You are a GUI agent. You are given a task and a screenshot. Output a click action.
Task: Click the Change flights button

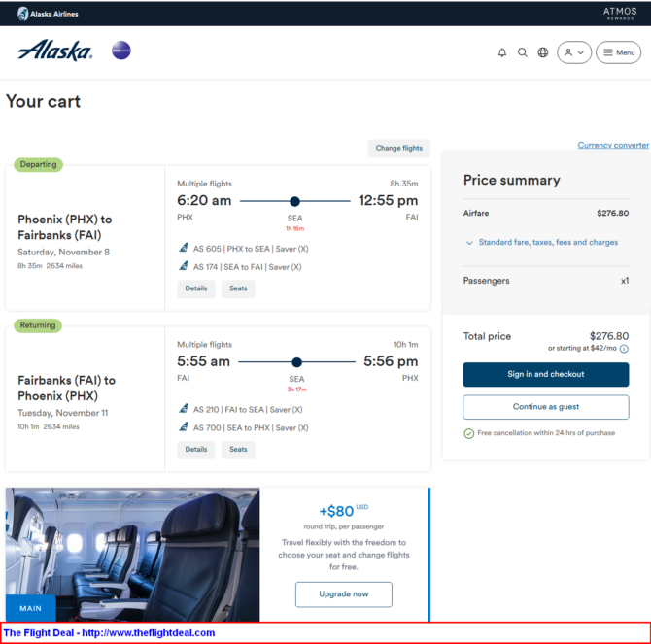coord(398,149)
